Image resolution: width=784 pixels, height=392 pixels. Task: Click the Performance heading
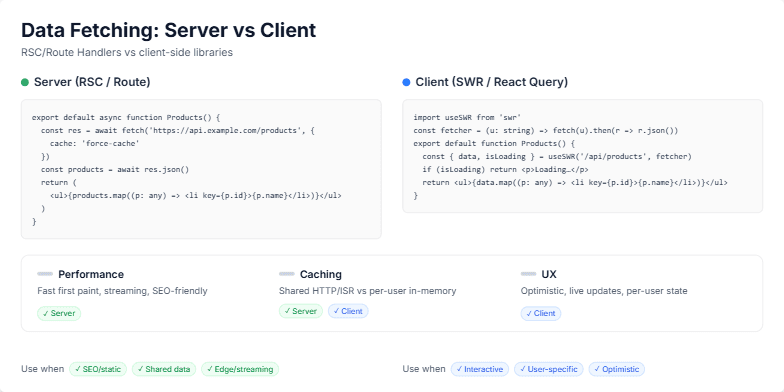pos(91,274)
